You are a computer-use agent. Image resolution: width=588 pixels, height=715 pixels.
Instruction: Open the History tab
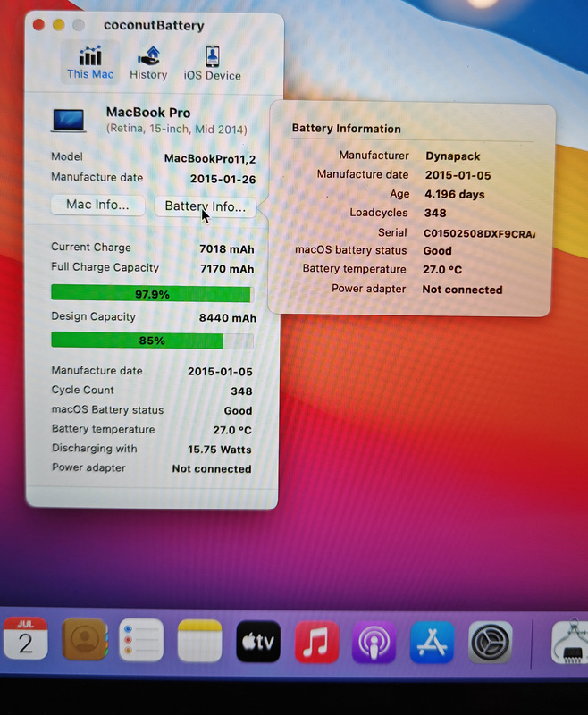148,63
